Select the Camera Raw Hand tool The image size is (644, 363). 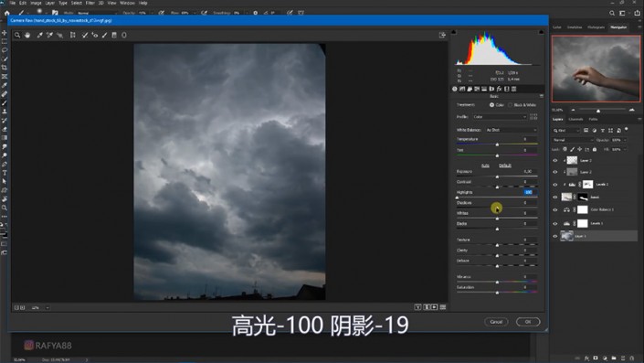[27, 36]
